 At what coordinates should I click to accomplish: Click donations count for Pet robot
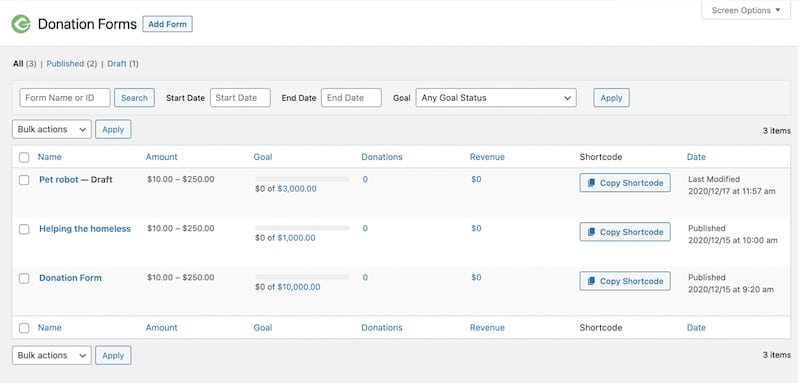365,180
